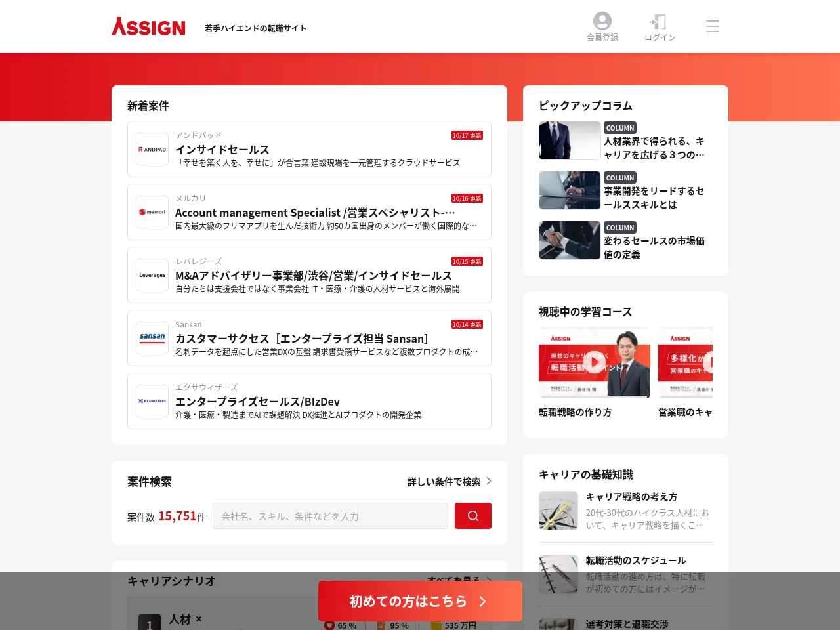Click the キャリアの基礎知識 heading
840x630 pixels.
585,474
